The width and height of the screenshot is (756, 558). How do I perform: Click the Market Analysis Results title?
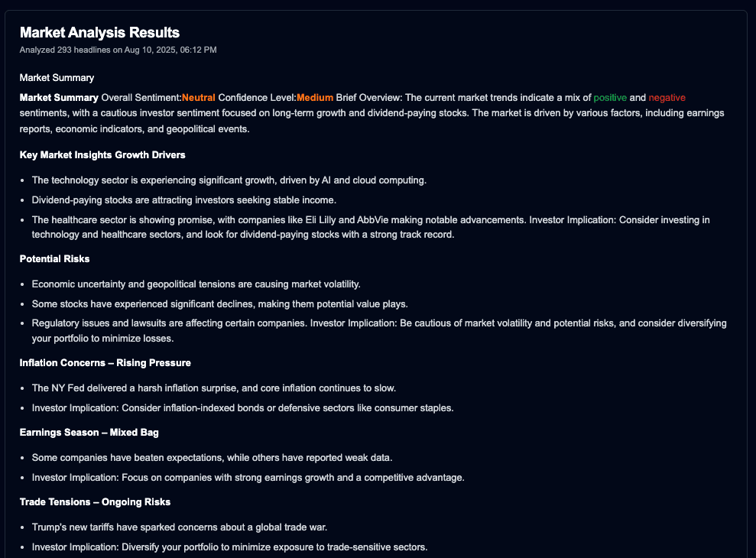[99, 32]
